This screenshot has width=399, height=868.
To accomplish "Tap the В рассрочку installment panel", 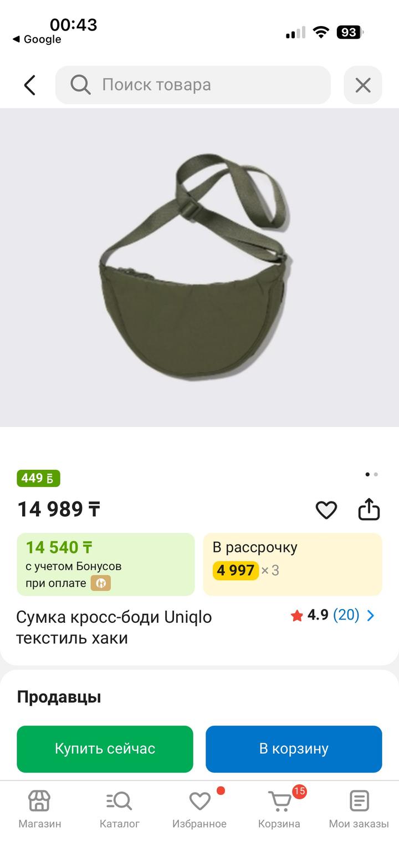I will pyautogui.click(x=293, y=564).
